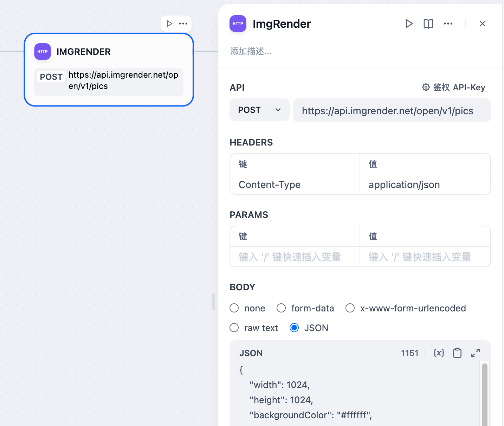The height and width of the screenshot is (426, 504).
Task: Click the node URL text api.imgrender.net
Action: click(123, 80)
